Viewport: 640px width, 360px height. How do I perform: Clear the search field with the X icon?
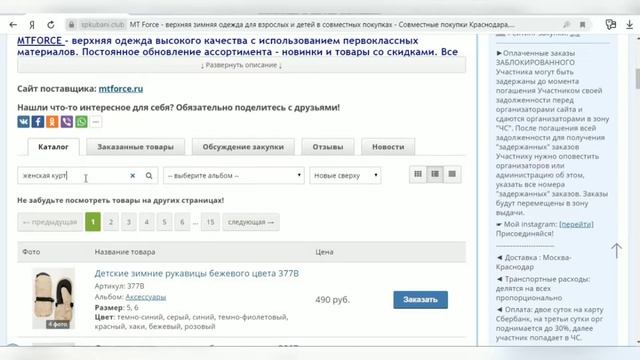point(133,176)
